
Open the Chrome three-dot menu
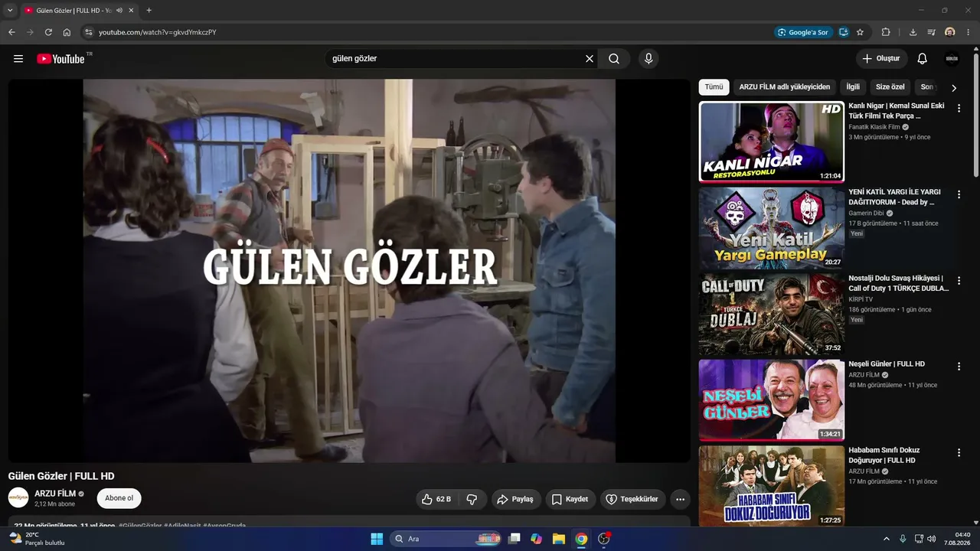click(969, 32)
